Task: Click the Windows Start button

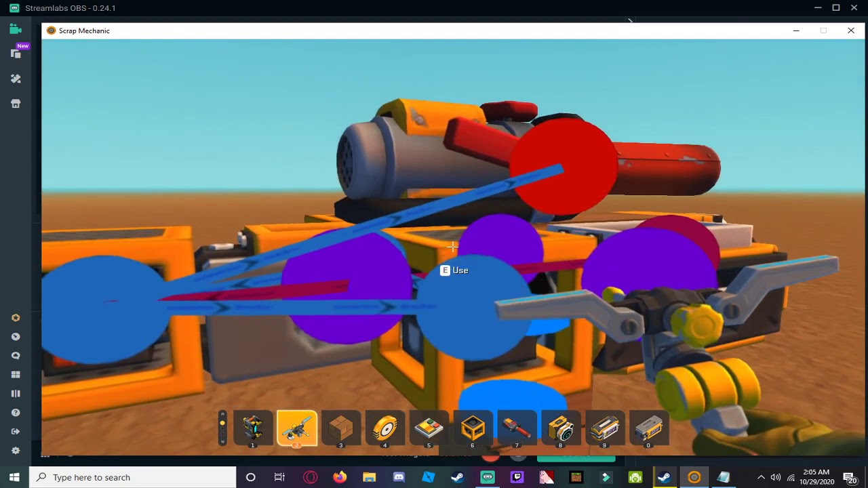Action: (x=14, y=477)
